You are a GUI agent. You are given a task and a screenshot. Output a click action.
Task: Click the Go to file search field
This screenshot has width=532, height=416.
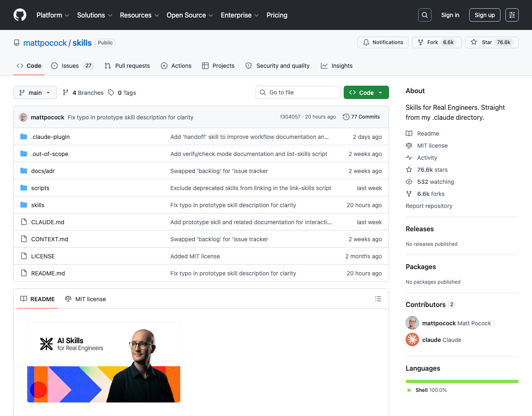pos(298,92)
